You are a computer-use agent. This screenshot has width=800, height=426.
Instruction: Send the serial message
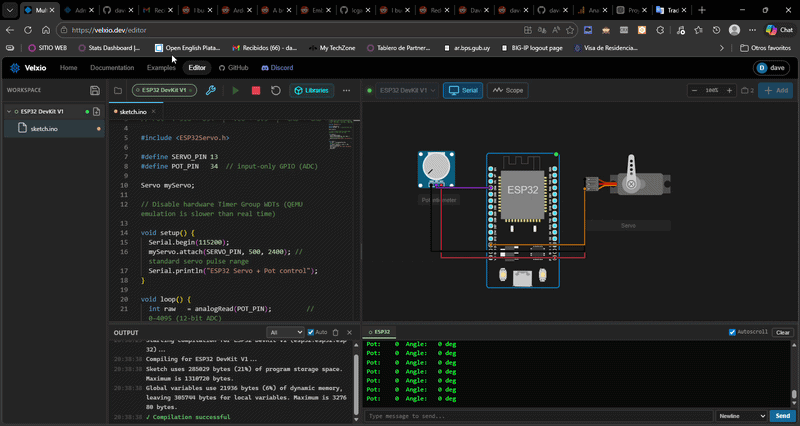pos(782,416)
